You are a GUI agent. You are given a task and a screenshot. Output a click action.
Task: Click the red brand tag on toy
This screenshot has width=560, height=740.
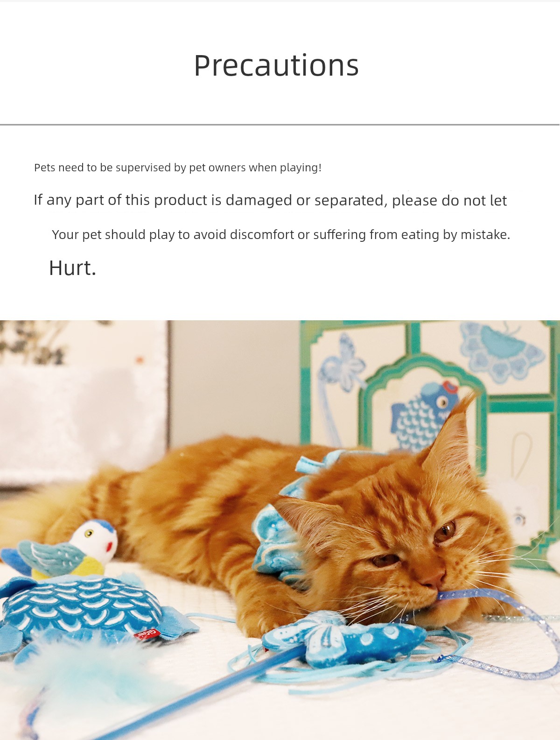147,634
